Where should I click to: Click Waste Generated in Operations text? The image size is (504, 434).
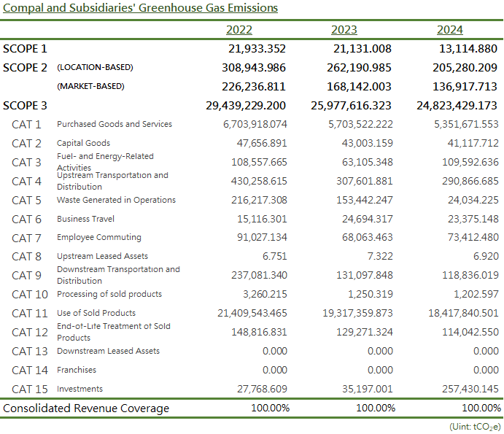pos(117,200)
